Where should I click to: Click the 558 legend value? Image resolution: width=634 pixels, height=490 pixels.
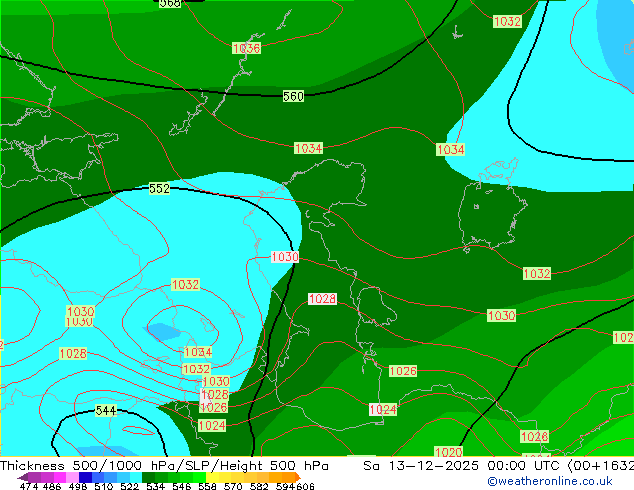[x=207, y=486]
